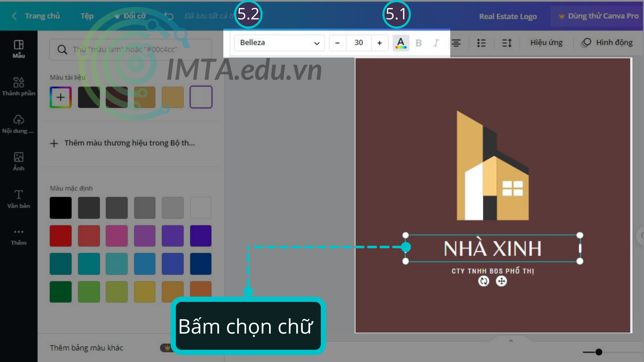The width and height of the screenshot is (644, 362).
Task: Click the text color A icon
Action: pos(401,43)
